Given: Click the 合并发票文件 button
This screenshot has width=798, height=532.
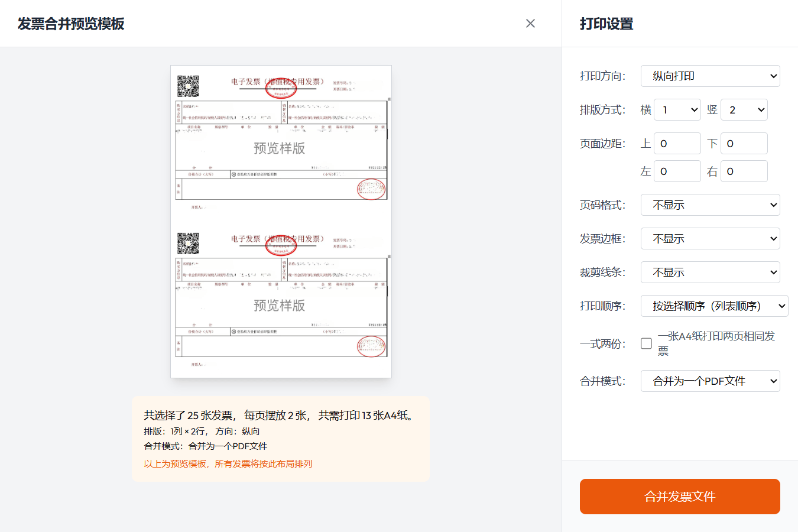Looking at the screenshot, I should (x=680, y=497).
